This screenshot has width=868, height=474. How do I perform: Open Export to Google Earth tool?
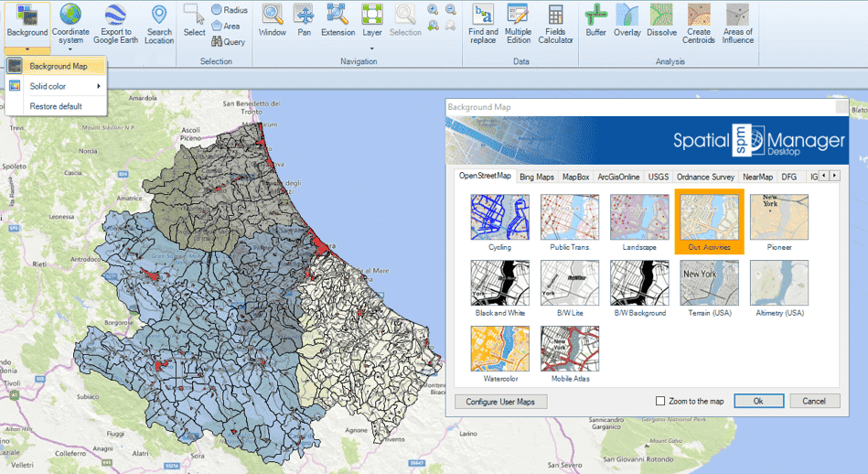[116, 15]
